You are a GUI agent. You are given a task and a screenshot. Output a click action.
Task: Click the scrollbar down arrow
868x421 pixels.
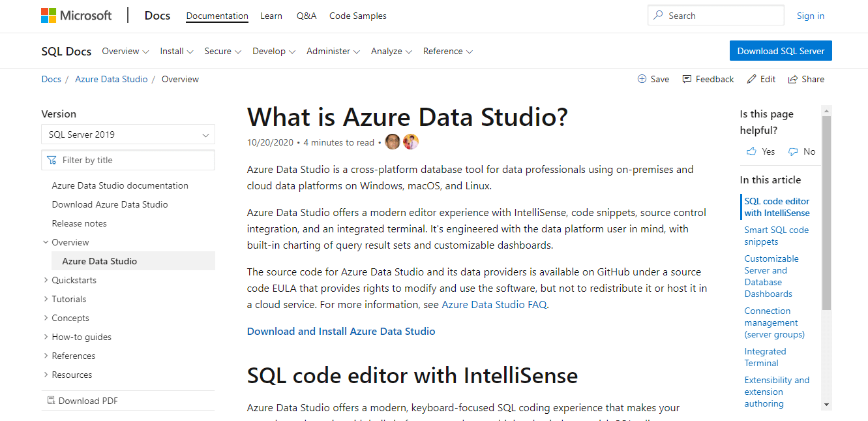(826, 405)
